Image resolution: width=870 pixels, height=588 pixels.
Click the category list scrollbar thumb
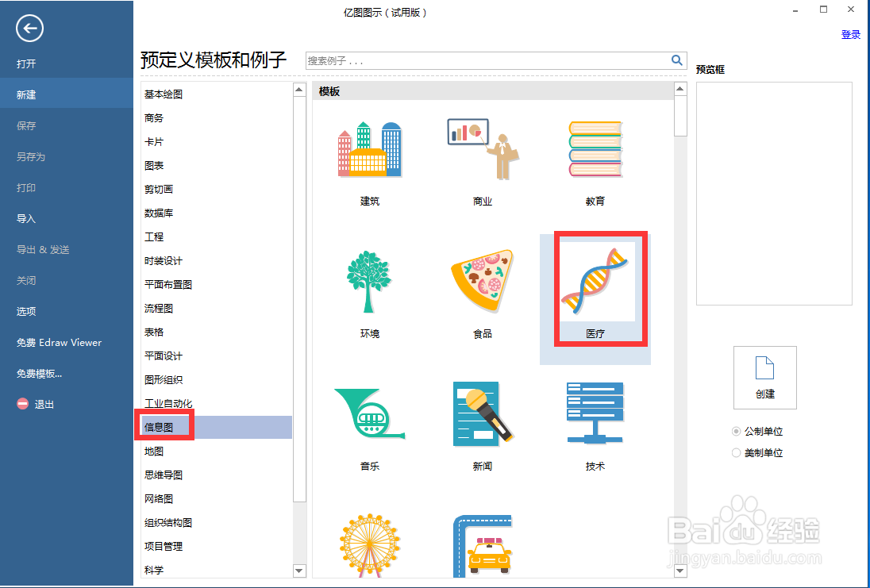(x=299, y=299)
